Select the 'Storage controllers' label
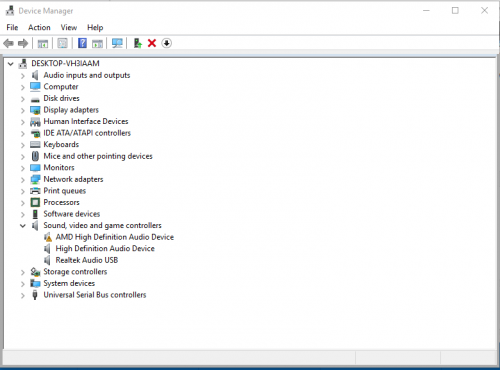The height and width of the screenshot is (370, 500). [75, 272]
